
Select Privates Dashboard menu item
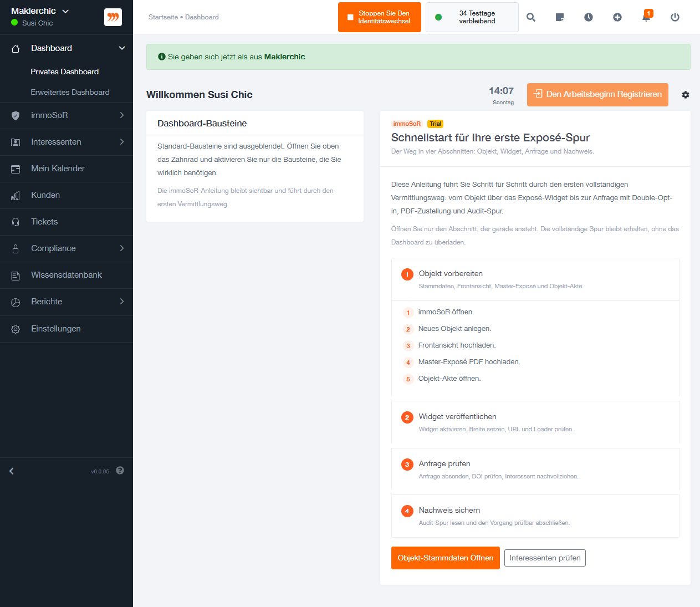click(x=64, y=72)
